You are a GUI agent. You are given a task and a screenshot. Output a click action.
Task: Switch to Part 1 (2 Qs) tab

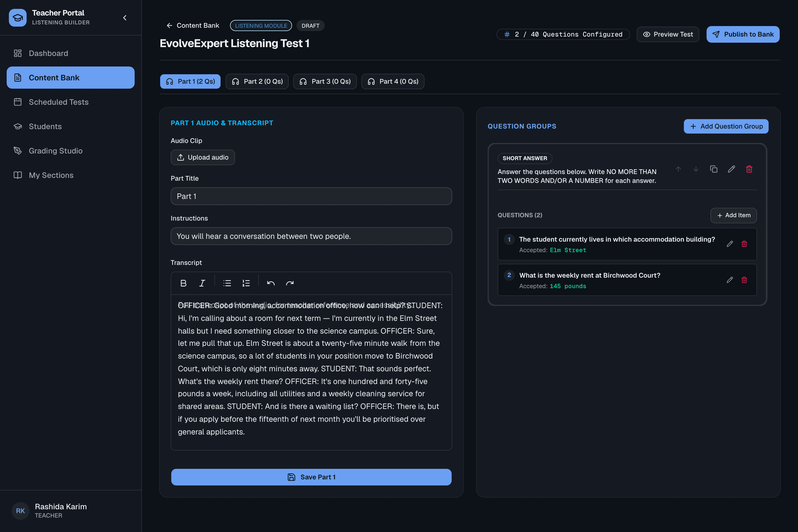point(190,81)
